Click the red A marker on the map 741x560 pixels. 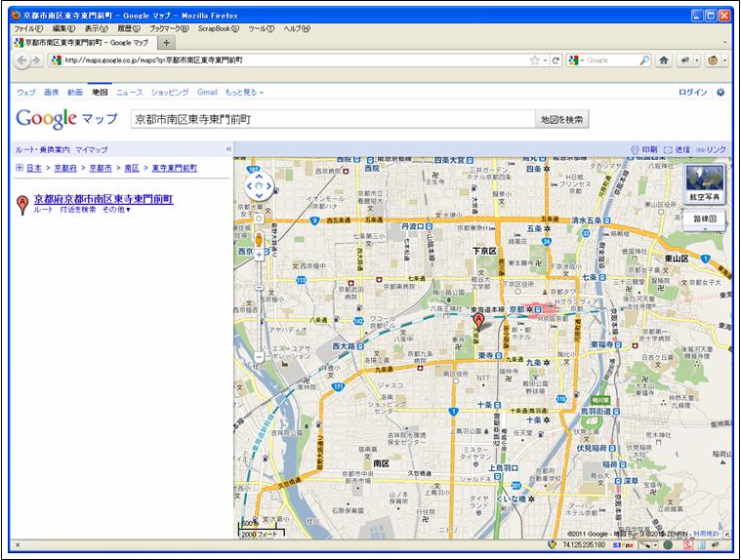pos(478,322)
